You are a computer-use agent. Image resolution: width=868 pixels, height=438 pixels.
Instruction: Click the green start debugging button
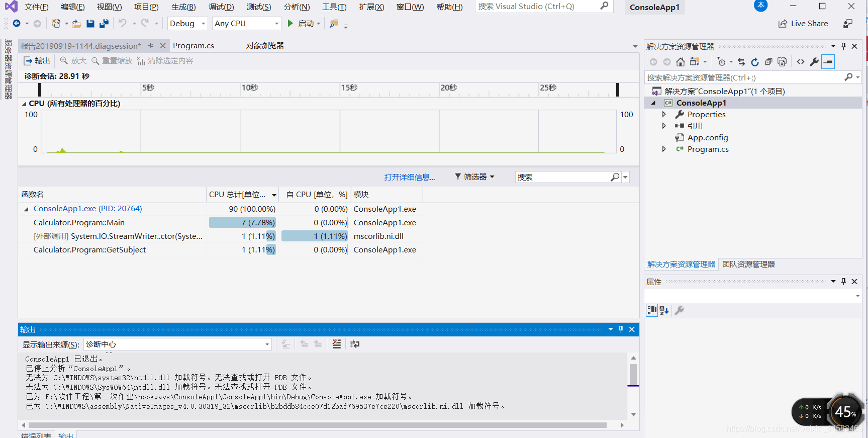(x=290, y=23)
